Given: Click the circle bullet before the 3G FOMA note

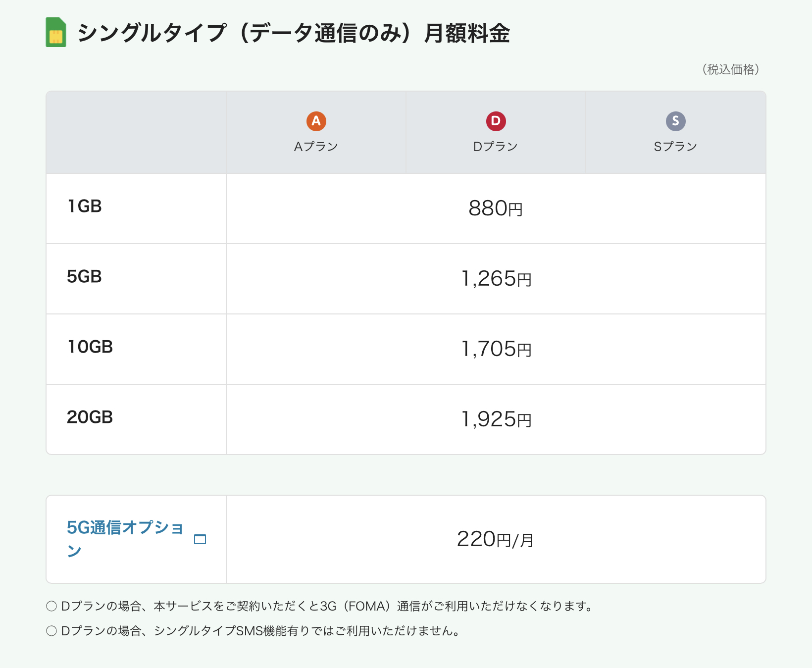Looking at the screenshot, I should point(51,606).
